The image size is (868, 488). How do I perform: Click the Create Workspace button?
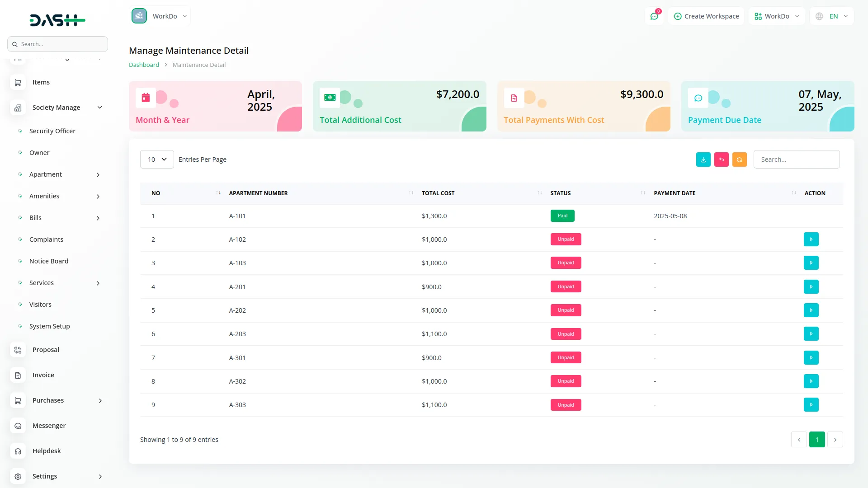(x=706, y=16)
